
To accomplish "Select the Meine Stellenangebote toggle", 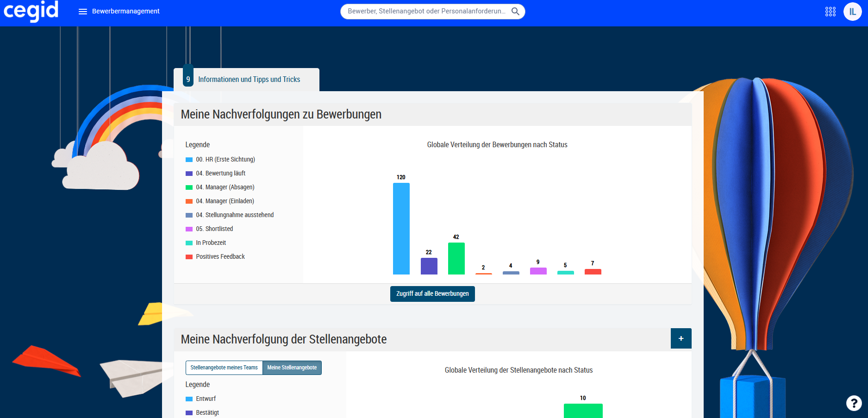I will click(292, 368).
